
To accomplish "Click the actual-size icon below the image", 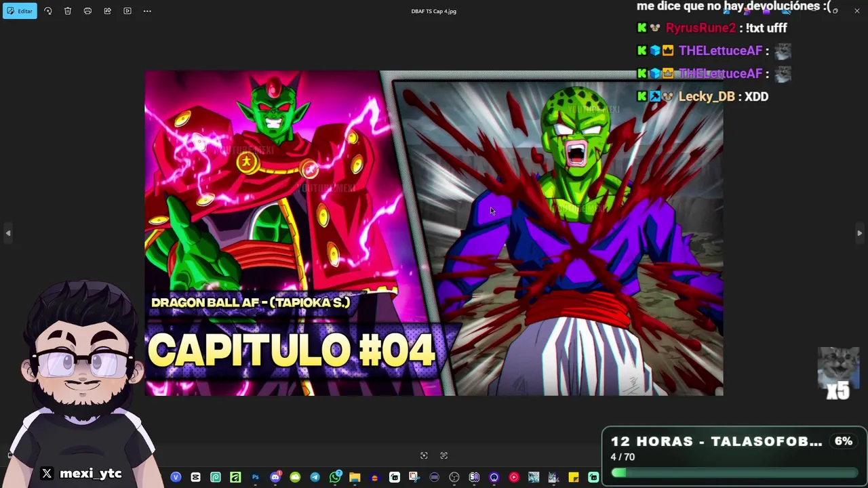I will (x=444, y=455).
